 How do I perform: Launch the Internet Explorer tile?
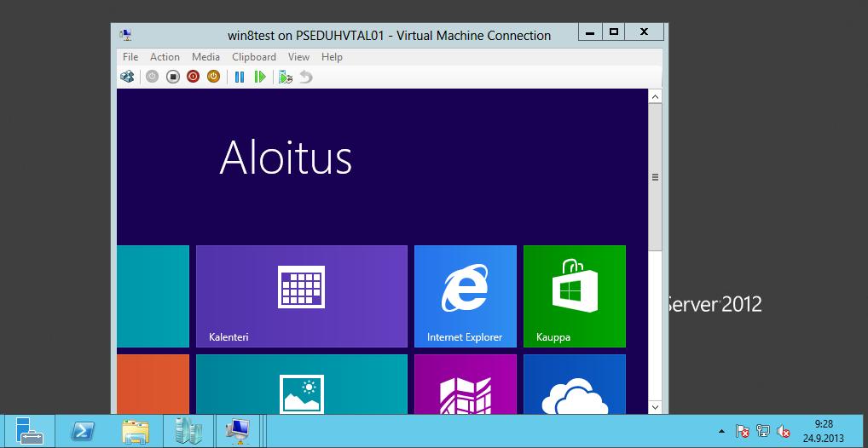466,296
